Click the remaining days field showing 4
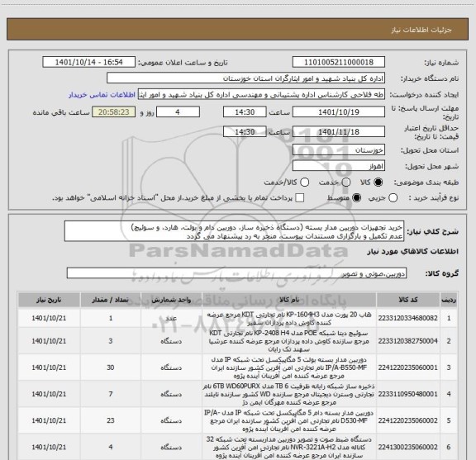 [178, 112]
